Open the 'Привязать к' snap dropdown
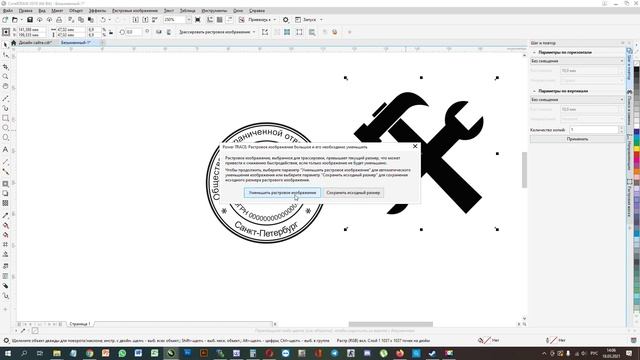Screen dimensions: 640x360 pyautogui.click(x=274, y=20)
